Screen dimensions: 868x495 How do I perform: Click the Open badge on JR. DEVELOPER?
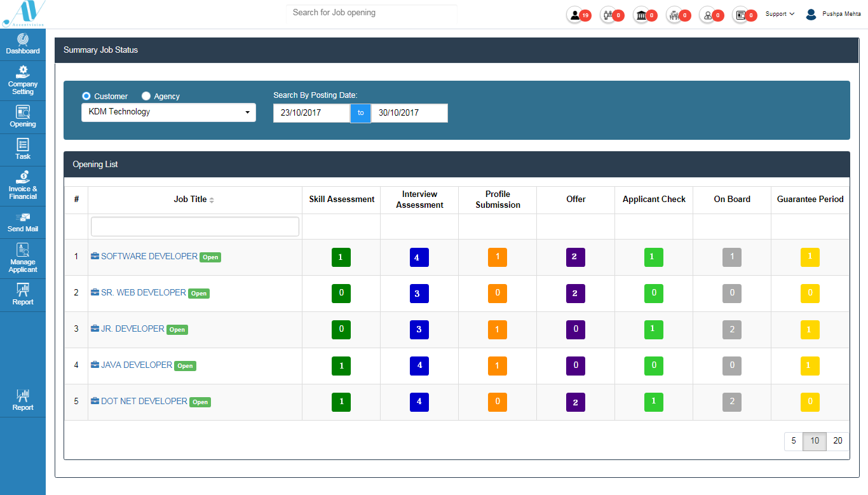pos(177,330)
